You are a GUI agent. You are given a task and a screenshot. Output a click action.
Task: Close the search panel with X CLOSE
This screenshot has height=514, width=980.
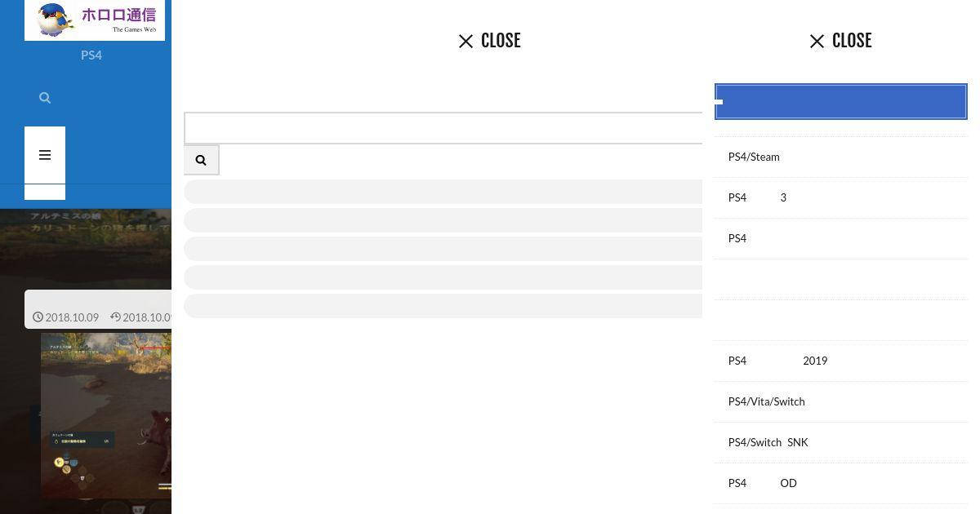[x=489, y=41]
